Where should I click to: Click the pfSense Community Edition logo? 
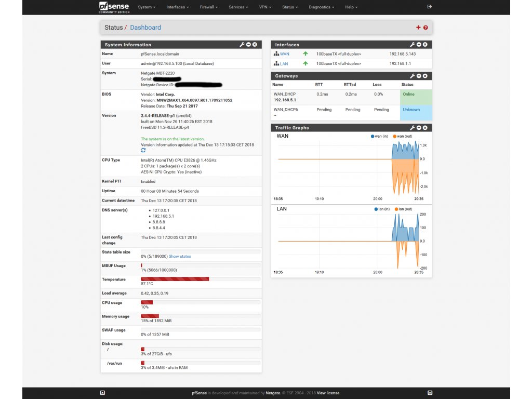click(114, 7)
